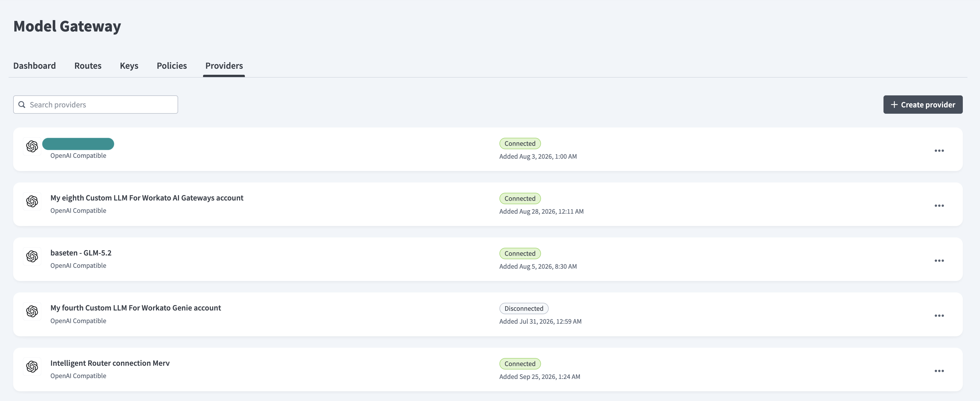
Task: Click Connected badge of baseten - GLM-5.2
Action: tap(520, 253)
